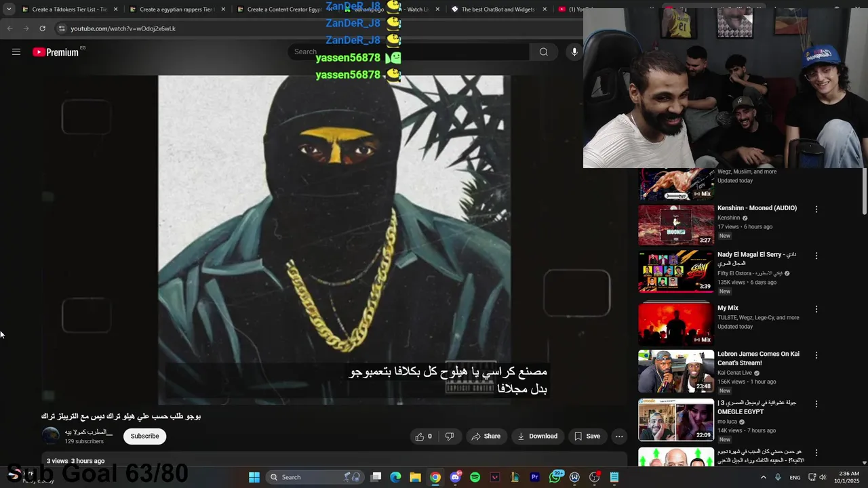868x488 pixels.
Task: Open the OMEGLE EGYPT thumbnail
Action: 676,420
